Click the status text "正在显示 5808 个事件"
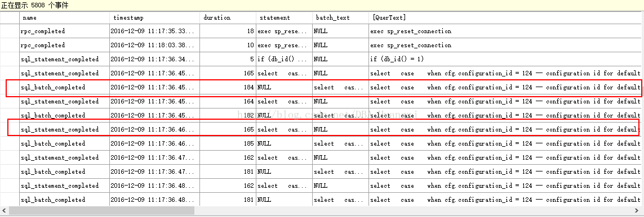The height and width of the screenshot is (217, 644). click(35, 5)
